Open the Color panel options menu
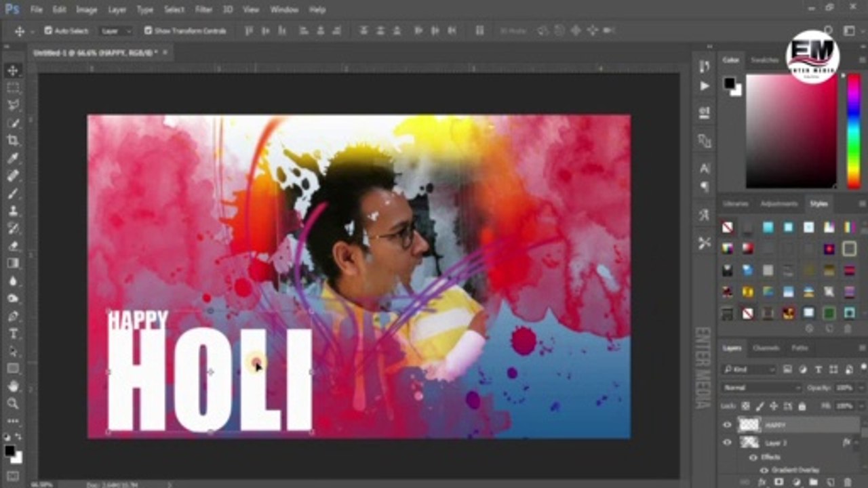Viewport: 868px width, 488px height. (x=862, y=60)
